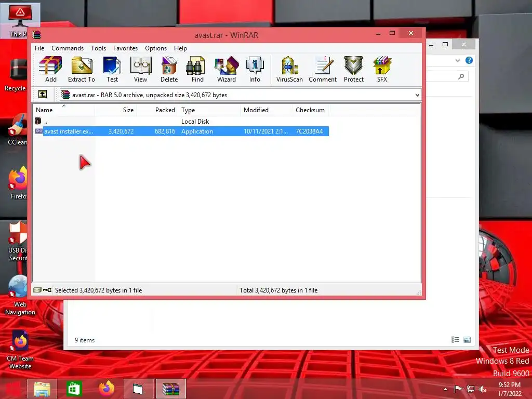Click the Protect shield icon
Viewport: 532px width, 399px height.
point(353,70)
